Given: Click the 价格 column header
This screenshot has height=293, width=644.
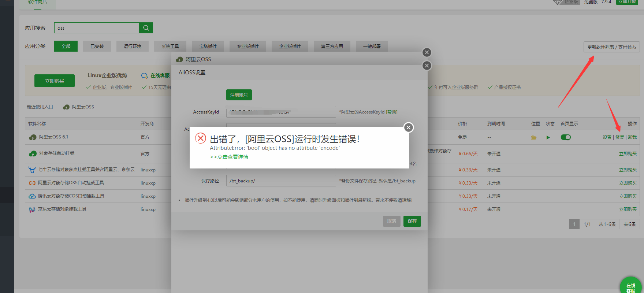Looking at the screenshot, I should tap(462, 124).
